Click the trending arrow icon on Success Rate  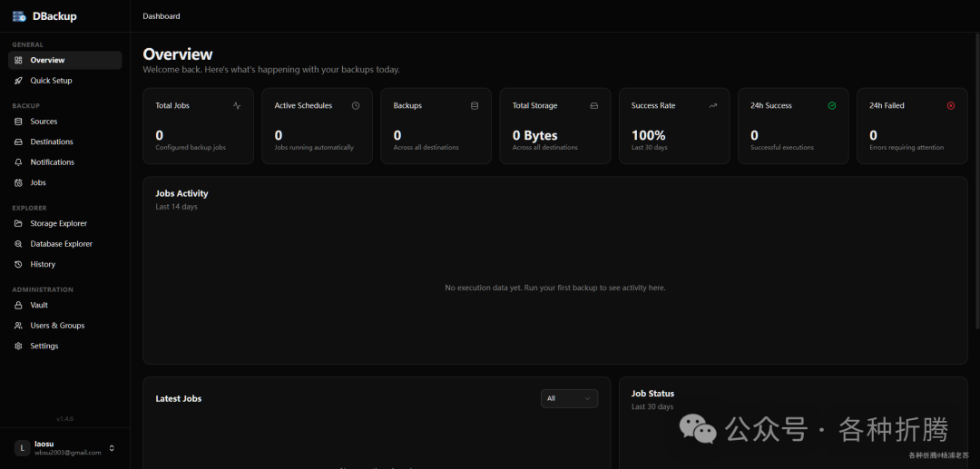[713, 105]
